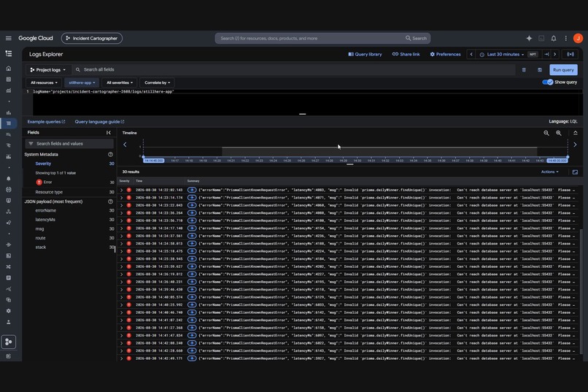Screen dimensions: 588x392
Task: Click Search all fields input
Action: click(x=296, y=70)
